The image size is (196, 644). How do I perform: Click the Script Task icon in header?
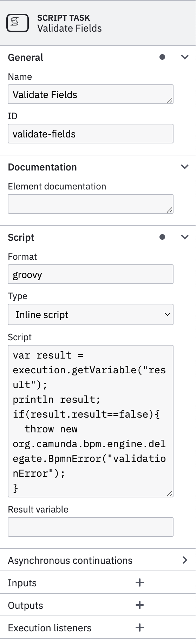click(18, 23)
